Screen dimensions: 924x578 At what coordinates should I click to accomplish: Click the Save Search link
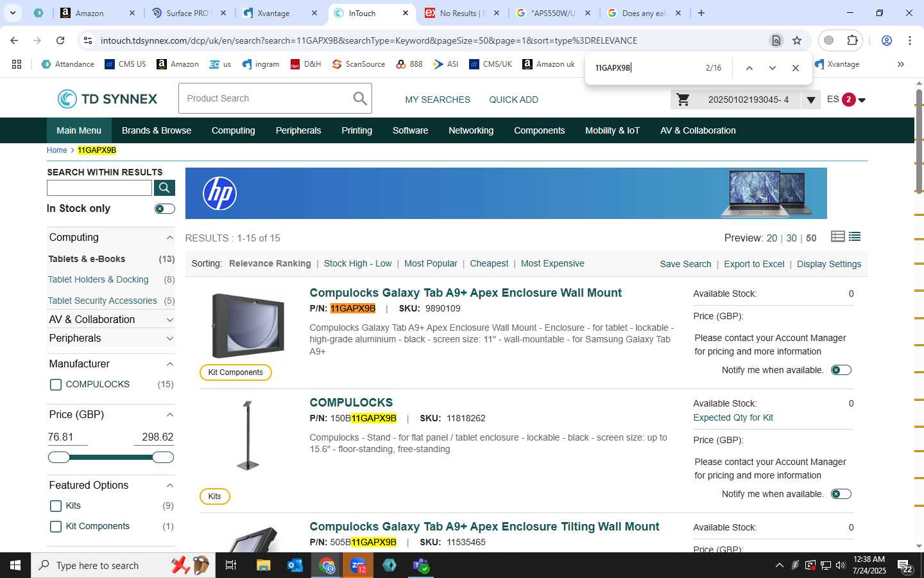click(x=685, y=264)
